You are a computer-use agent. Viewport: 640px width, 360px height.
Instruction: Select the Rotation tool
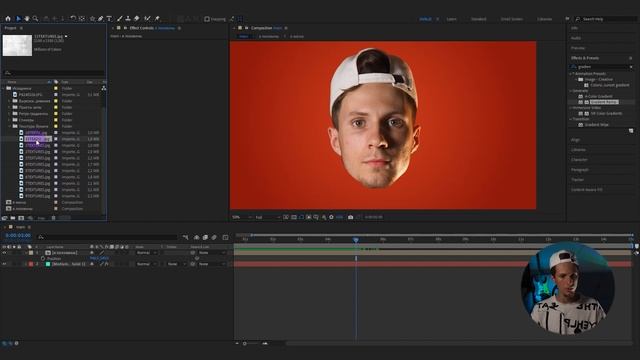pyautogui.click(x=73, y=19)
